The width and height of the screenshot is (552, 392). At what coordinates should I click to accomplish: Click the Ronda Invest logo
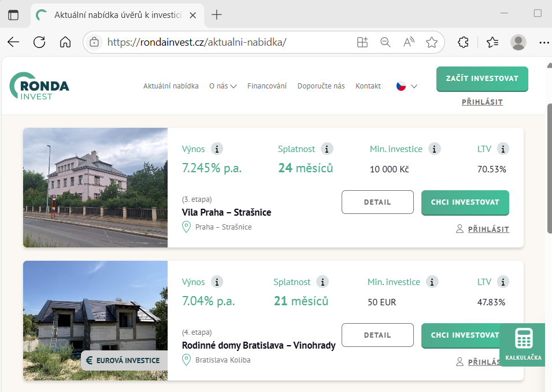(x=39, y=86)
